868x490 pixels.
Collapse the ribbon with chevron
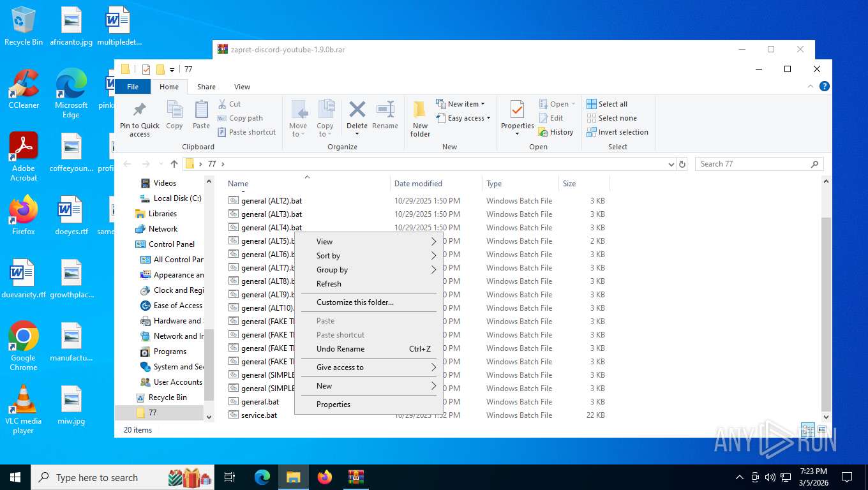coord(811,86)
